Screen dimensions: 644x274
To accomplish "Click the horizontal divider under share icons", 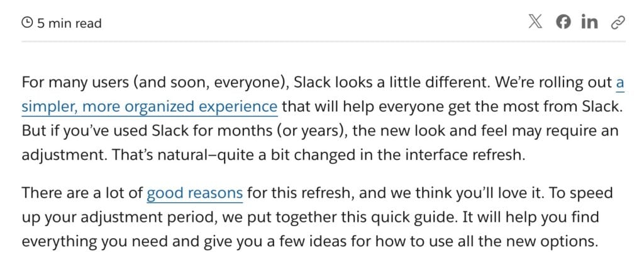I will tap(323, 42).
